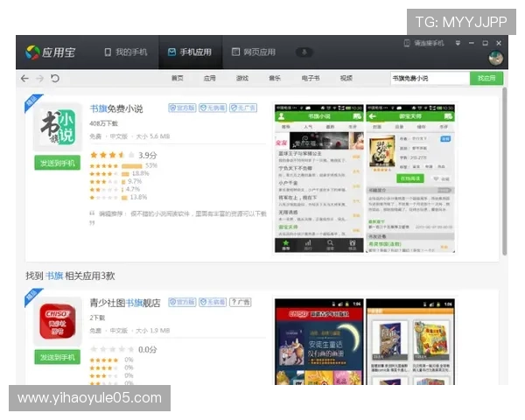Send 书旗免费小说 to phone button
This screenshot has width=525, height=420.
57,163
